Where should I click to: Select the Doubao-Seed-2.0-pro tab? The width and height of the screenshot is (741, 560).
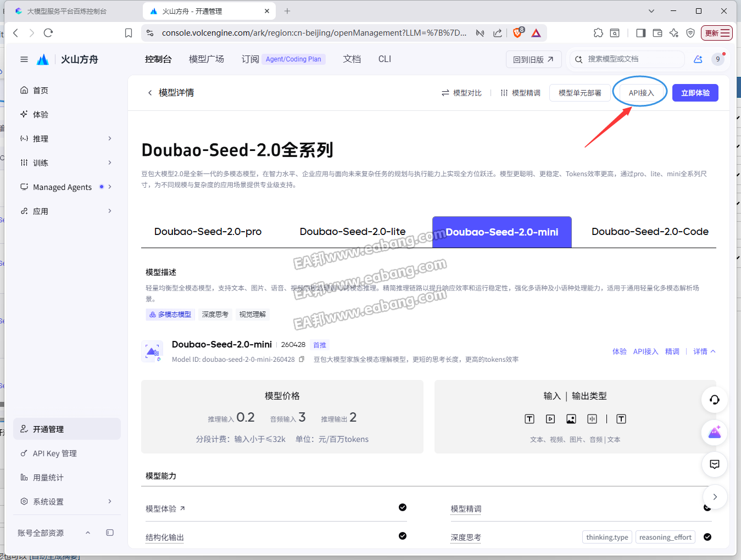[208, 232]
